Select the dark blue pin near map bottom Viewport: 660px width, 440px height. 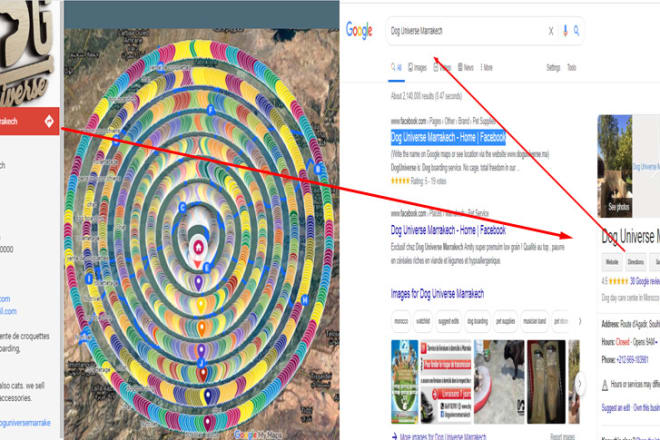tap(208, 396)
